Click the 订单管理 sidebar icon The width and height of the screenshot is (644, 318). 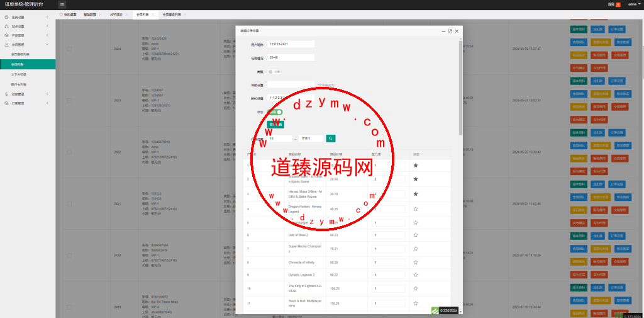click(6, 103)
